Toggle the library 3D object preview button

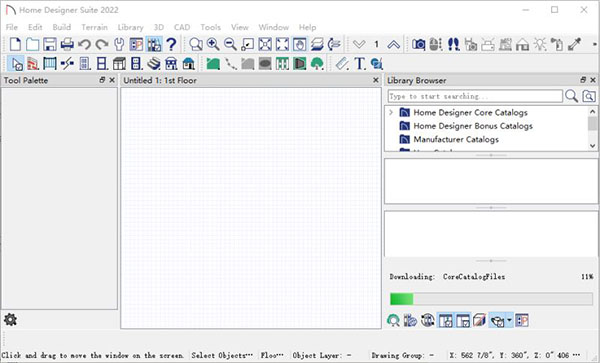[x=497, y=320]
